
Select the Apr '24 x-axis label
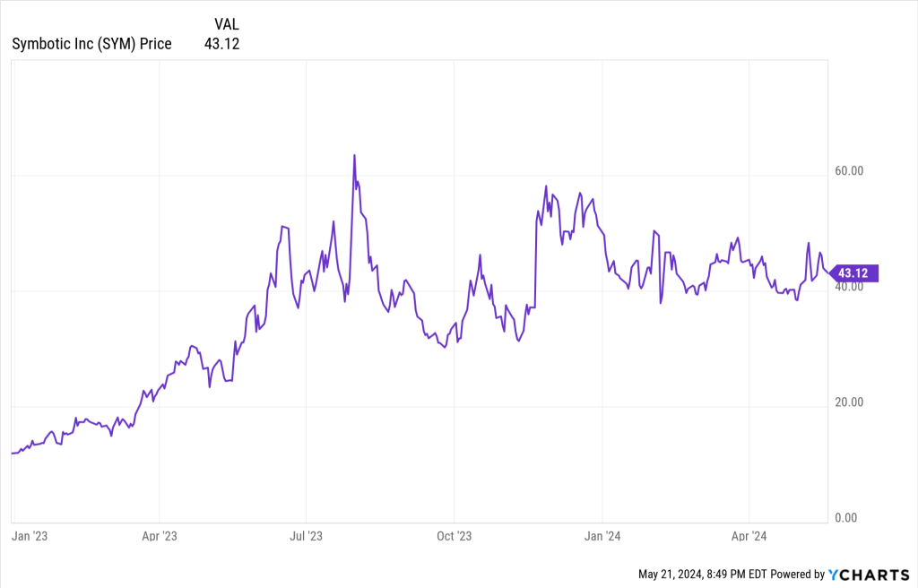click(x=749, y=536)
